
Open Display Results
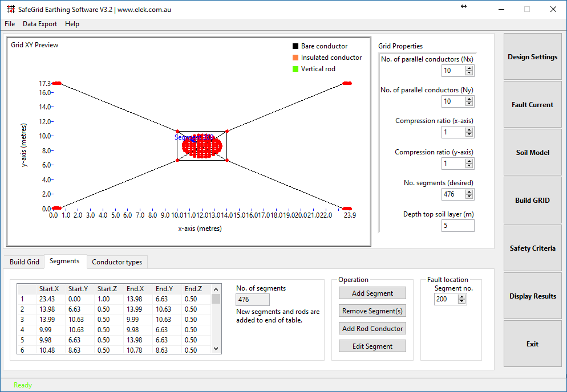pyautogui.click(x=532, y=296)
